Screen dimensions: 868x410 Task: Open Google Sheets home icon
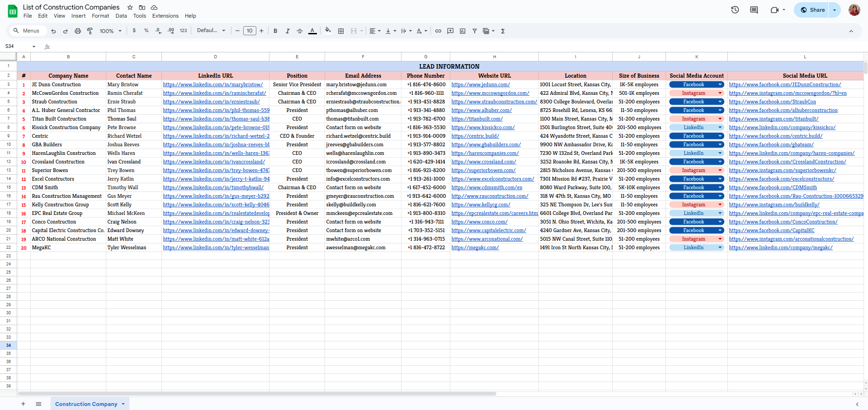[13, 11]
